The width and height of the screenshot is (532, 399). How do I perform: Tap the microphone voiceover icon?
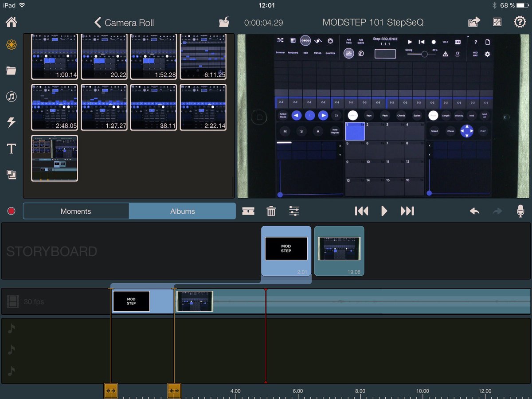tap(520, 211)
